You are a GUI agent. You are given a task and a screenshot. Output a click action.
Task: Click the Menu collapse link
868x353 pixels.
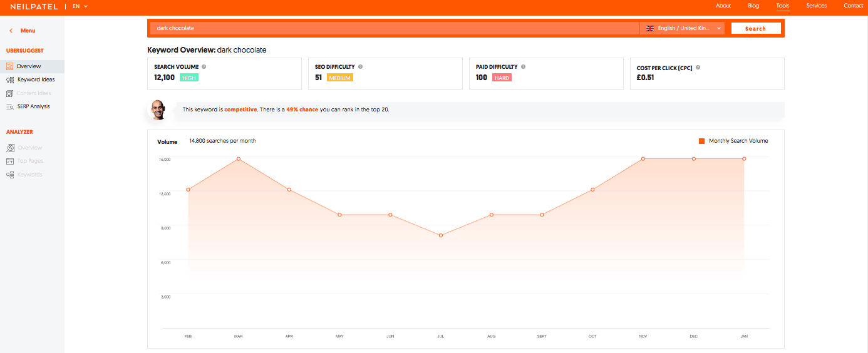tap(28, 31)
